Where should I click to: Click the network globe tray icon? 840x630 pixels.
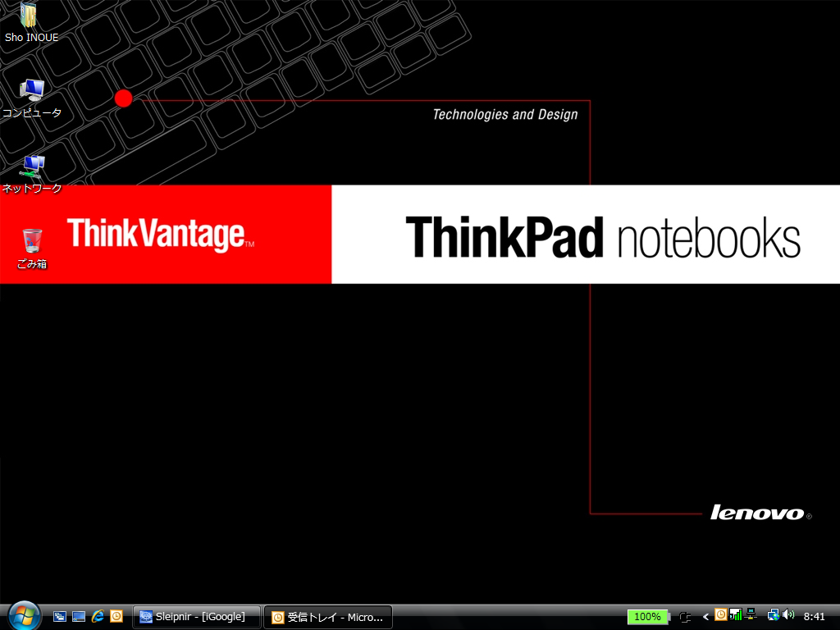pyautogui.click(x=773, y=614)
